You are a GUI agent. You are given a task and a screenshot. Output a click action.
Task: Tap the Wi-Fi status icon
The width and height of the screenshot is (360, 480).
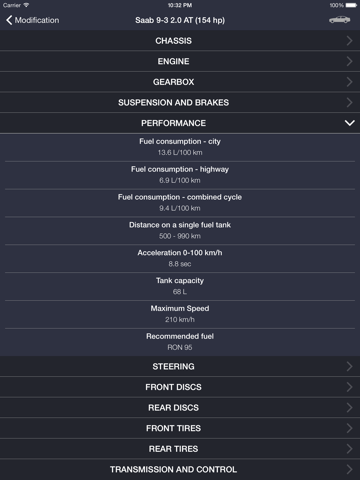pos(26,5)
